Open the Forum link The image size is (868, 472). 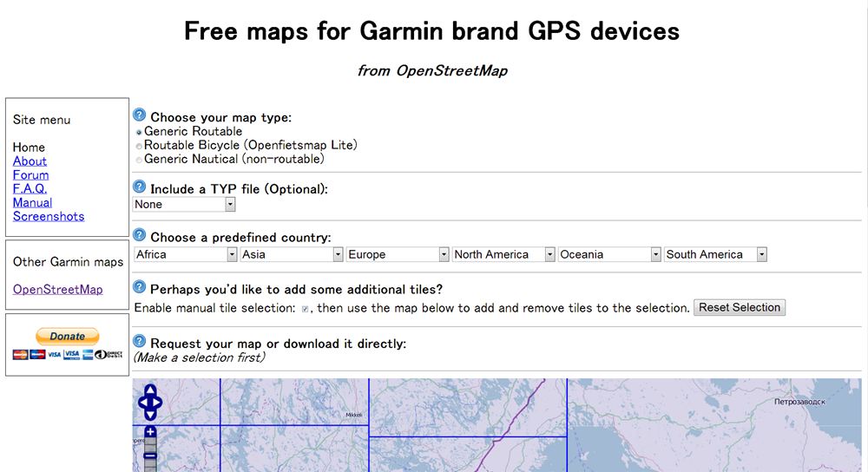pos(31,175)
